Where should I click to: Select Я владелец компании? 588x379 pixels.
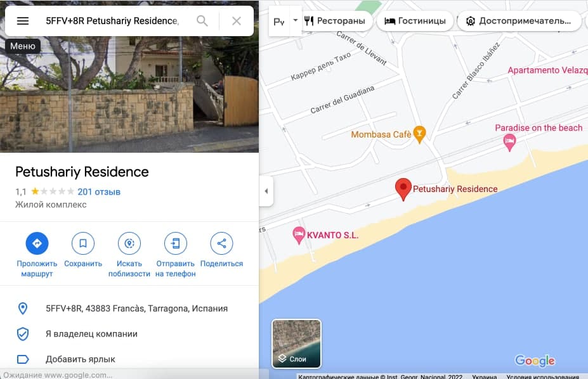[91, 334]
